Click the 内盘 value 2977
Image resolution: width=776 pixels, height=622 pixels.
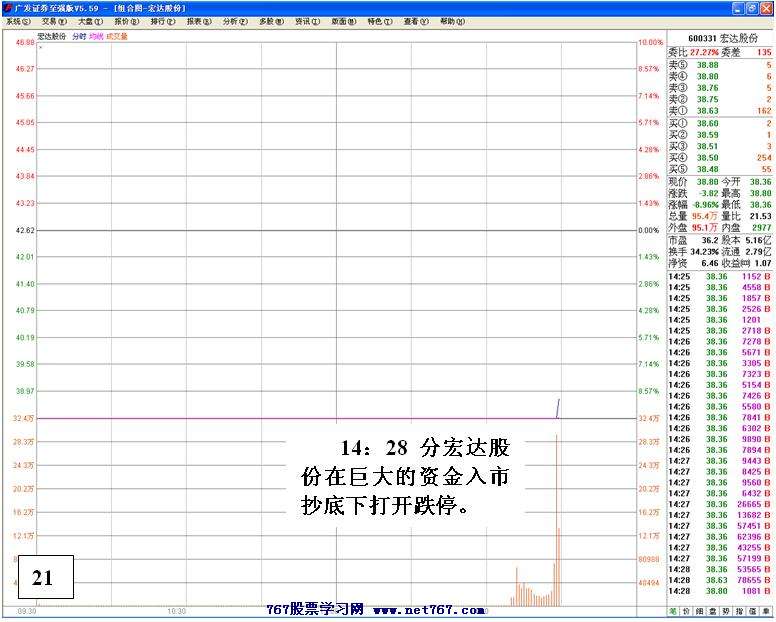762,228
